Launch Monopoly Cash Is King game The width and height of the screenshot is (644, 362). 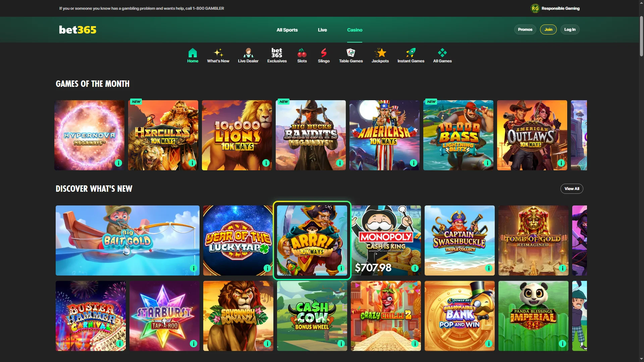[386, 240]
